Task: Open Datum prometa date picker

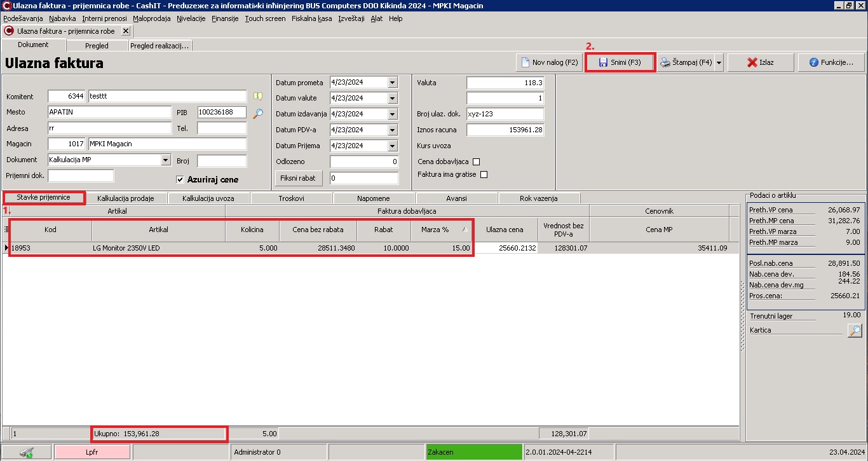Action: pyautogui.click(x=392, y=83)
